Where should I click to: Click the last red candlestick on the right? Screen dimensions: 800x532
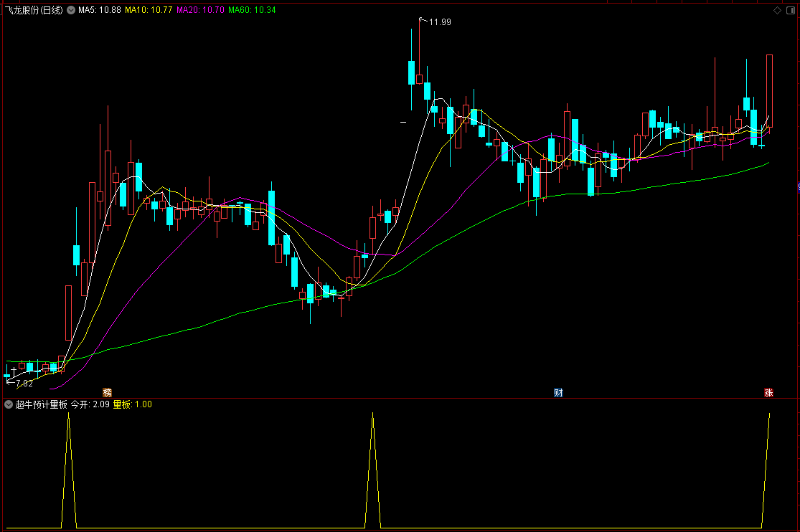(769, 91)
